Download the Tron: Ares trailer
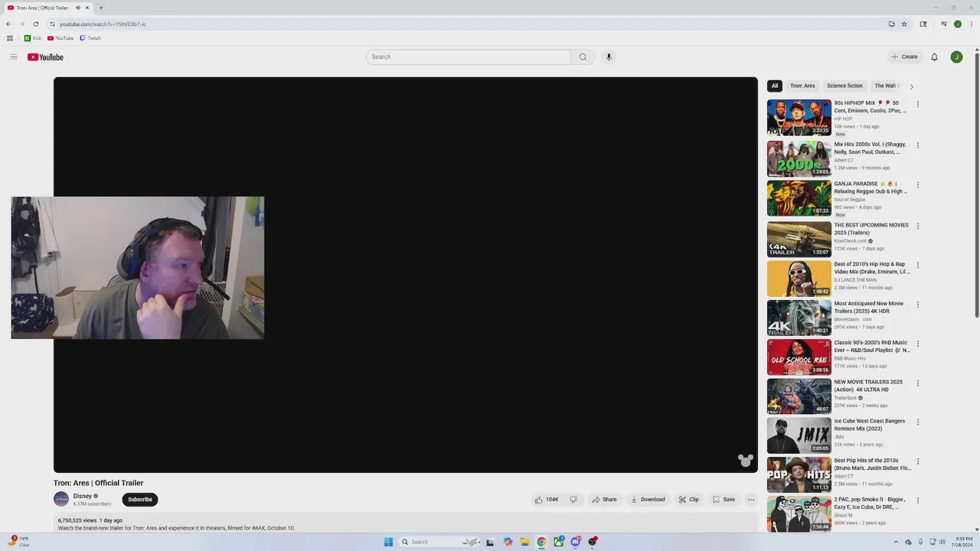This screenshot has width=980, height=551. tap(648, 500)
